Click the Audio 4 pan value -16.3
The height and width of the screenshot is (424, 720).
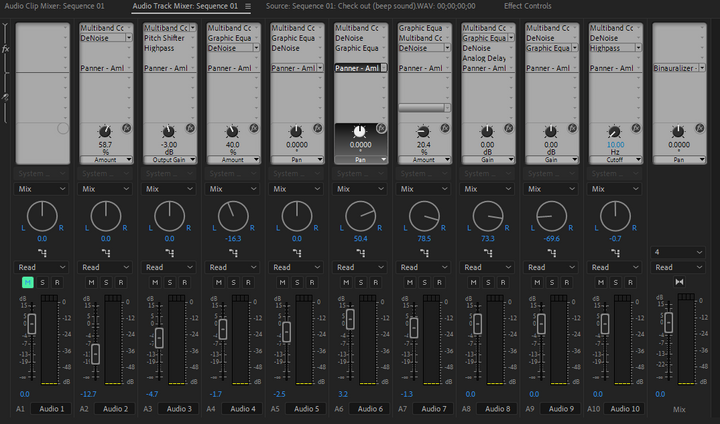pos(233,239)
